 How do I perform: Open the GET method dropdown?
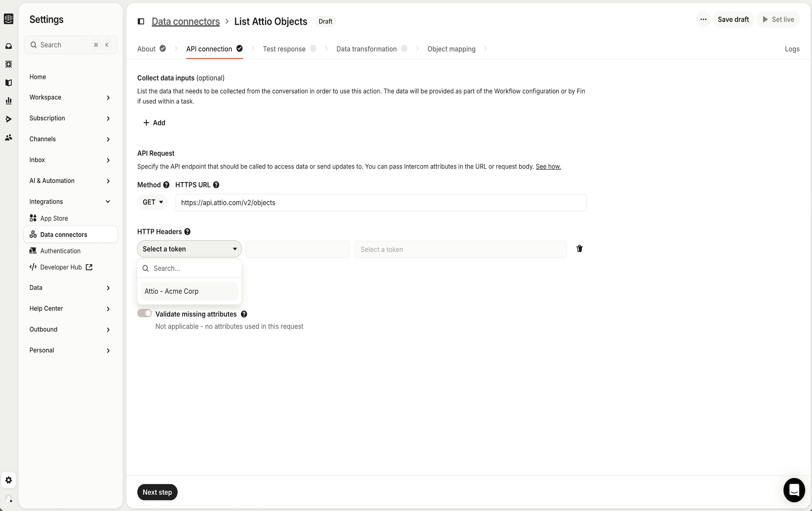pyautogui.click(x=152, y=202)
